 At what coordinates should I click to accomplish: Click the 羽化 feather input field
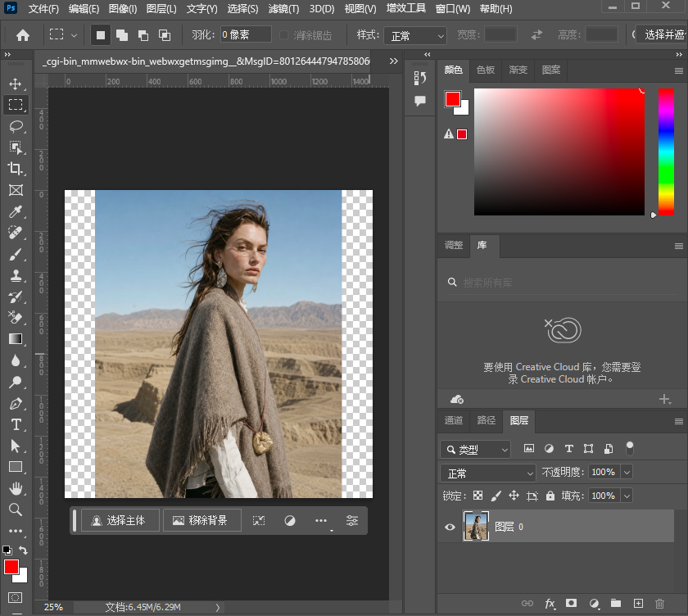246,34
